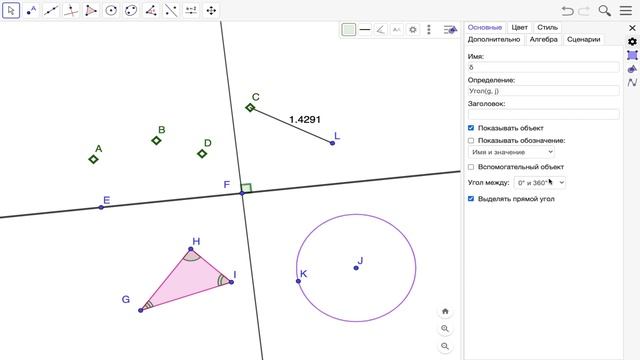Select the Reflect about line tool

[x=171, y=10]
